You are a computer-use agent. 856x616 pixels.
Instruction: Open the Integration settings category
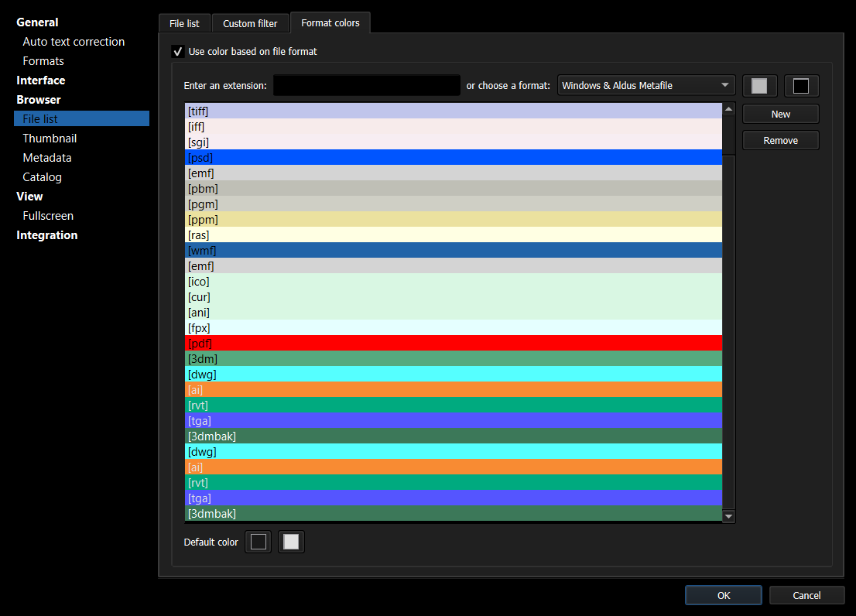[x=47, y=235]
